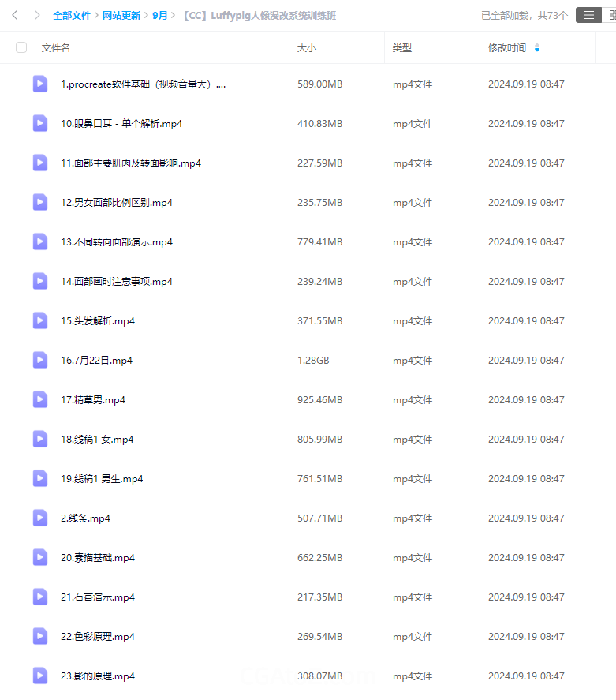The image size is (616, 700).
Task: Go to 网站更新 breadcrumb folder
Action: [x=121, y=16]
